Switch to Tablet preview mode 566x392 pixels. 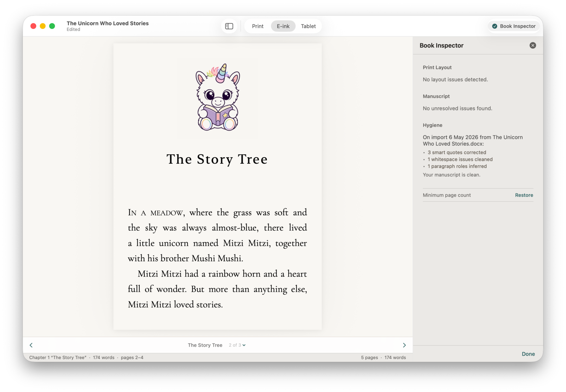pos(308,26)
